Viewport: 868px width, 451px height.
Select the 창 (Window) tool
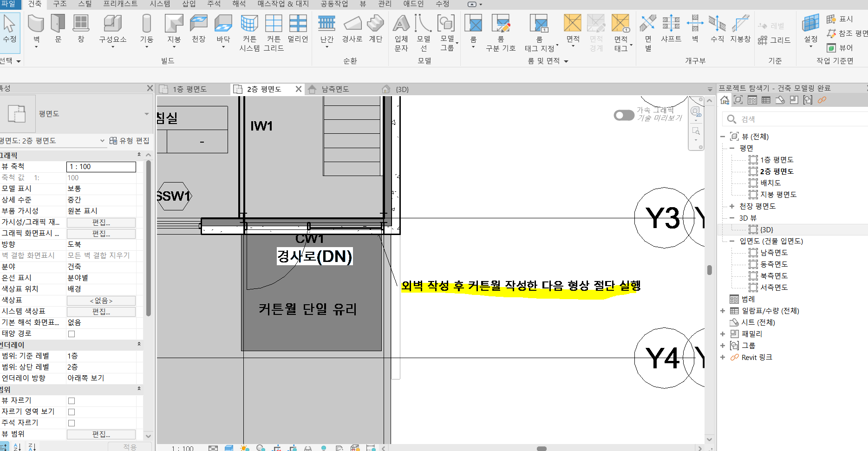[81, 28]
